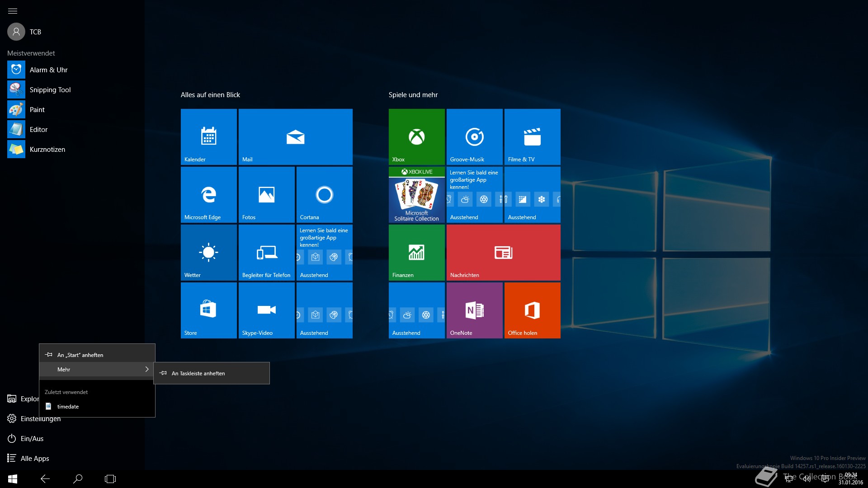Open the Explorer entry in Start menu
This screenshot has height=488, width=868.
coord(23,399)
